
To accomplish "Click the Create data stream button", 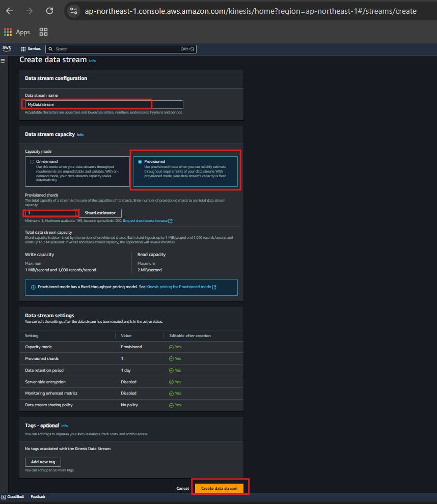I will 219,488.
